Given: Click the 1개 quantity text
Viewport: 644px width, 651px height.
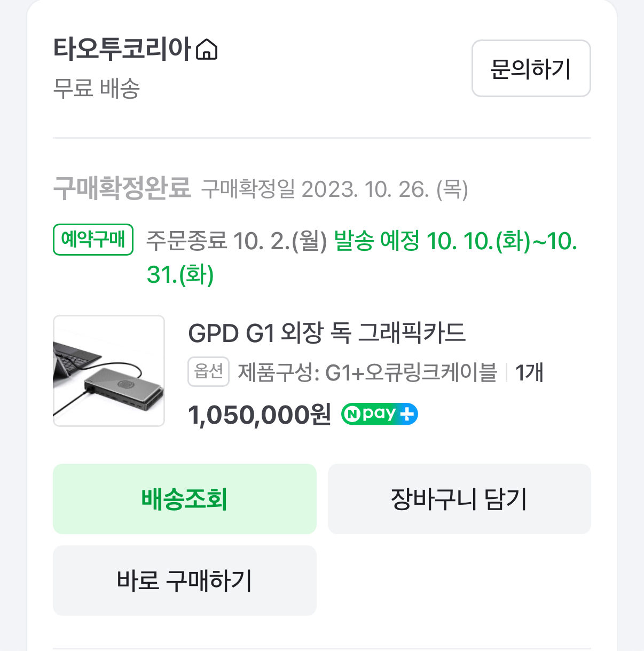Looking at the screenshot, I should point(529,372).
